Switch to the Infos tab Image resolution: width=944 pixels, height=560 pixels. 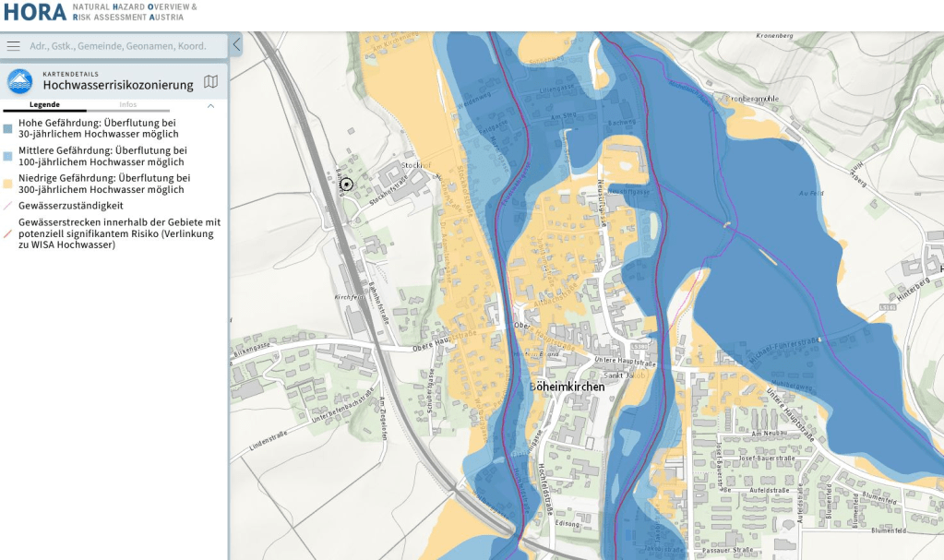[128, 104]
